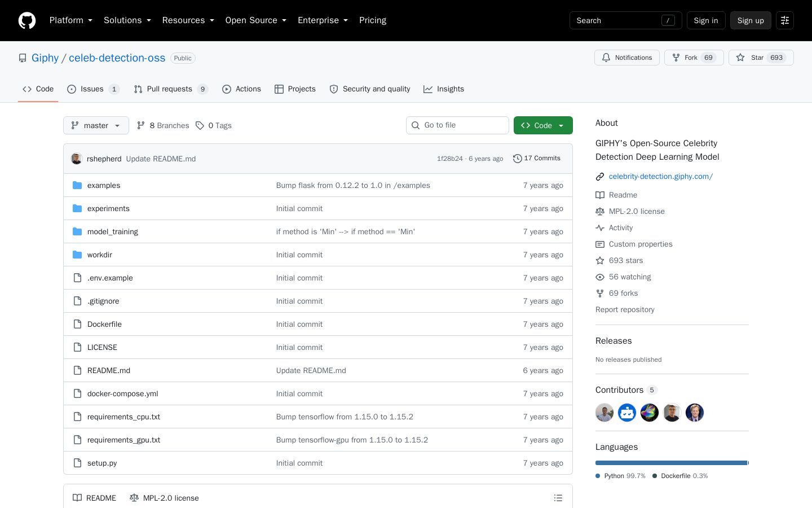812x508 pixels.
Task: Open the 1f28b24 commit hash link
Action: pyautogui.click(x=450, y=159)
